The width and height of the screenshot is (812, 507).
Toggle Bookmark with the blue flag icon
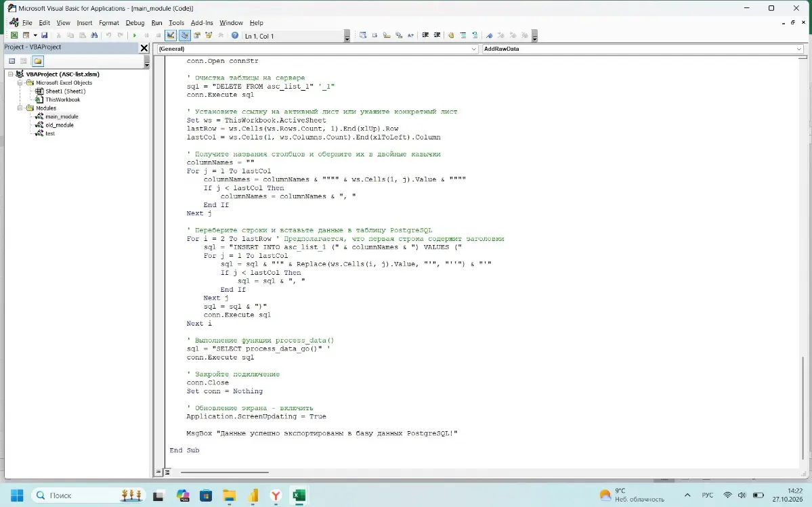point(490,35)
